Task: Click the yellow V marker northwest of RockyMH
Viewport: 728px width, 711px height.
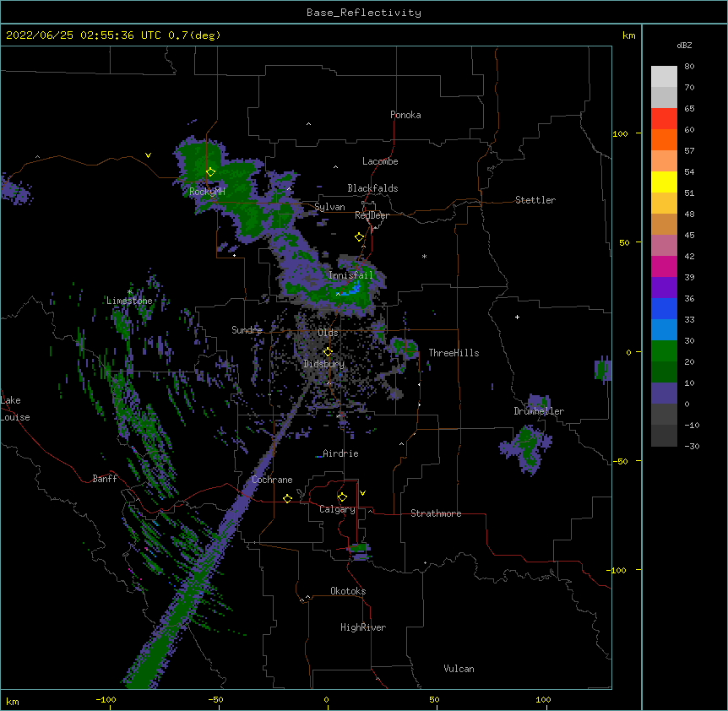Action: click(148, 155)
